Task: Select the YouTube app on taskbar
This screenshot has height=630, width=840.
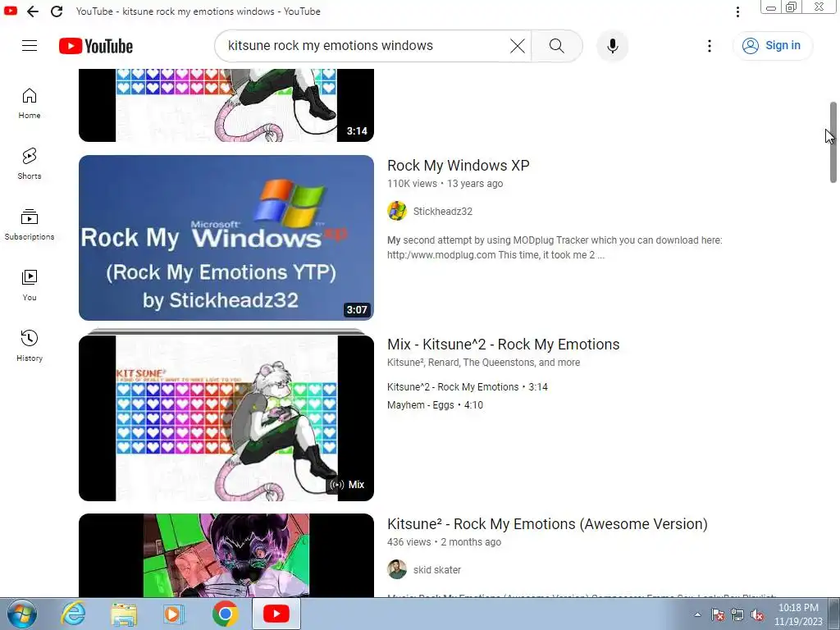Action: (276, 614)
